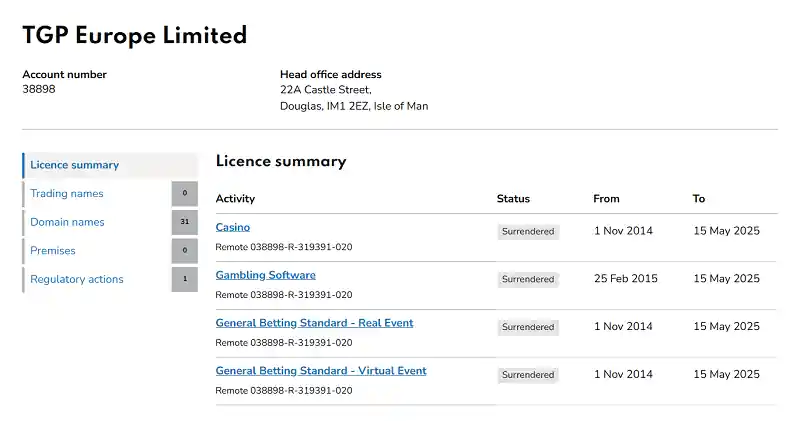Select the account number 38898
Viewport: 800px width, 421px height.
point(39,89)
